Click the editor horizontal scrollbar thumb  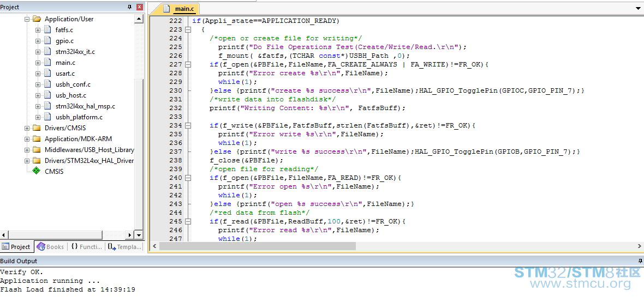coord(258,246)
